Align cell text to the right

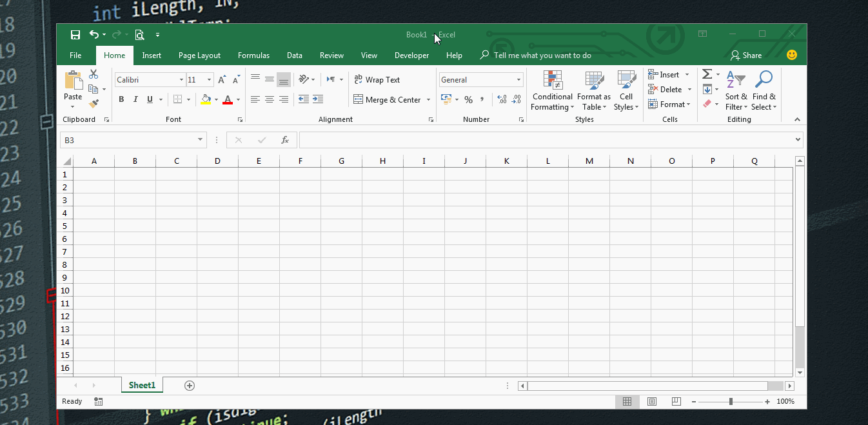tap(284, 99)
